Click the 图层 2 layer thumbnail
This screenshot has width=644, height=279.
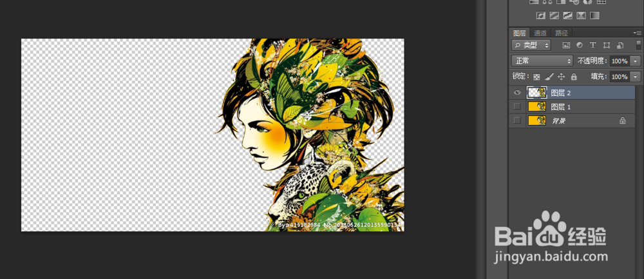point(537,93)
